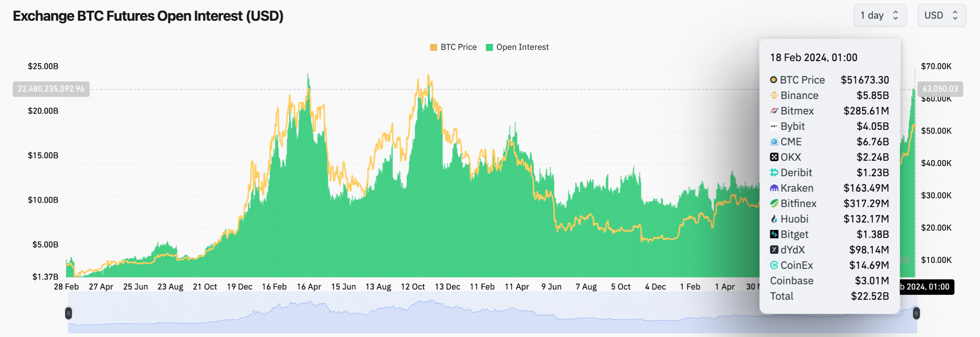980x337 pixels.
Task: Click the 12 Oct date axis label
Action: (413, 287)
